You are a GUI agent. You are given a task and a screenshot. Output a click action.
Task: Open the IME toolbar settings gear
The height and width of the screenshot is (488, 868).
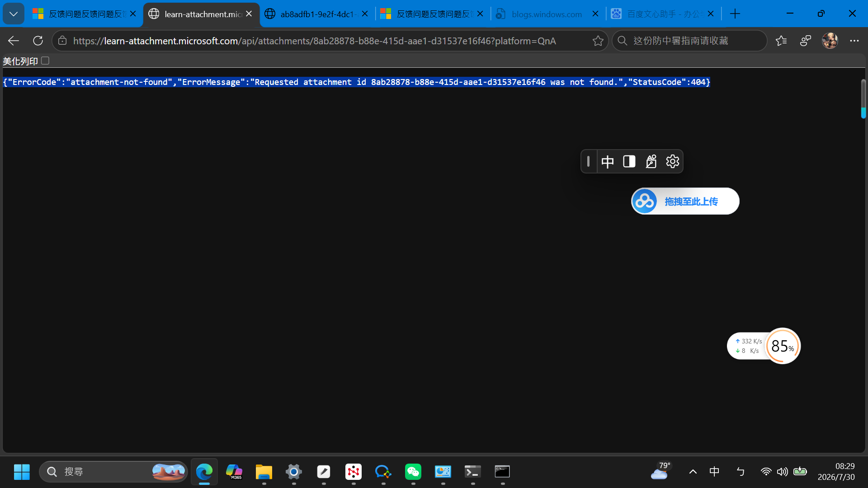coord(673,161)
